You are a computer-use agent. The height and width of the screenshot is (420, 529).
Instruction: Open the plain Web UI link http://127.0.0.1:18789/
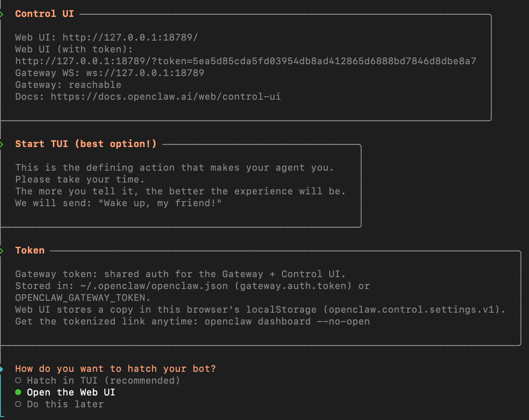pos(130,38)
